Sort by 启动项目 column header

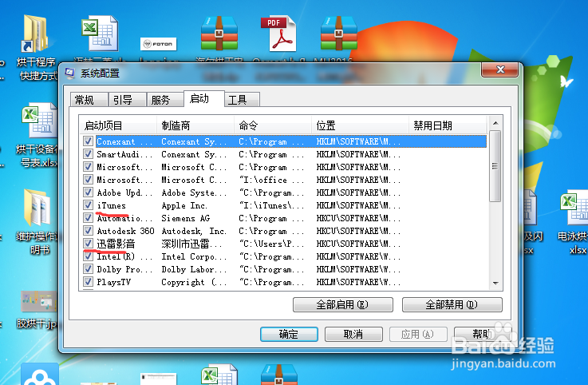pyautogui.click(x=118, y=125)
